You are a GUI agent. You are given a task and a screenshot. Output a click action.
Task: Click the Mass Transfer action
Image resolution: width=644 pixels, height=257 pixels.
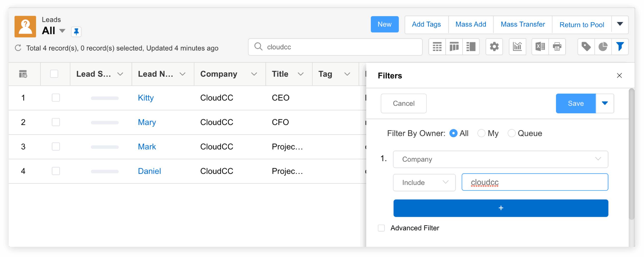pyautogui.click(x=522, y=24)
